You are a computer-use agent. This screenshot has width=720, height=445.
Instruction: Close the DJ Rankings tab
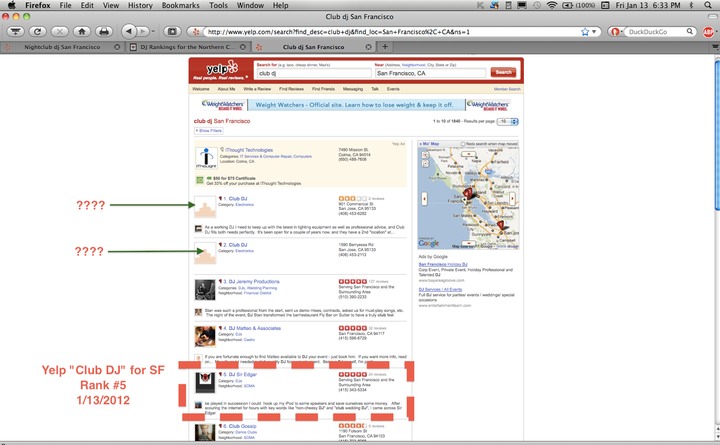243,47
